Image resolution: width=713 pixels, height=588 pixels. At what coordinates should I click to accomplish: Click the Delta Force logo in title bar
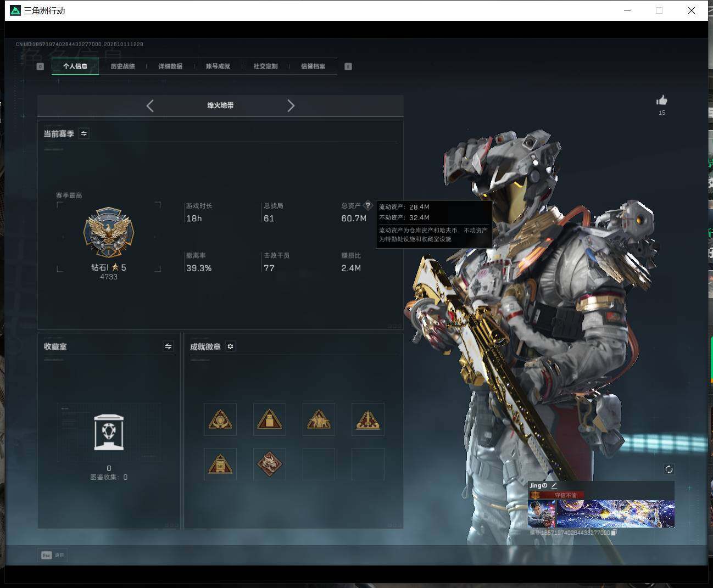click(15, 10)
